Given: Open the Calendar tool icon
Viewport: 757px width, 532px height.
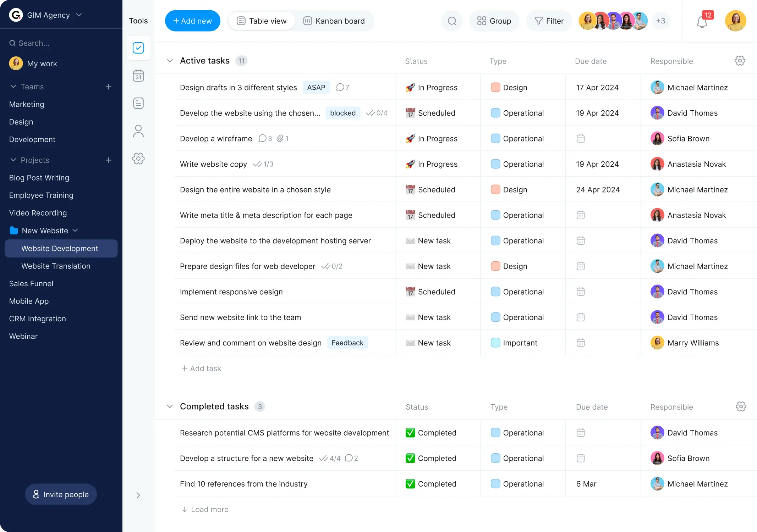Looking at the screenshot, I should tap(138, 76).
